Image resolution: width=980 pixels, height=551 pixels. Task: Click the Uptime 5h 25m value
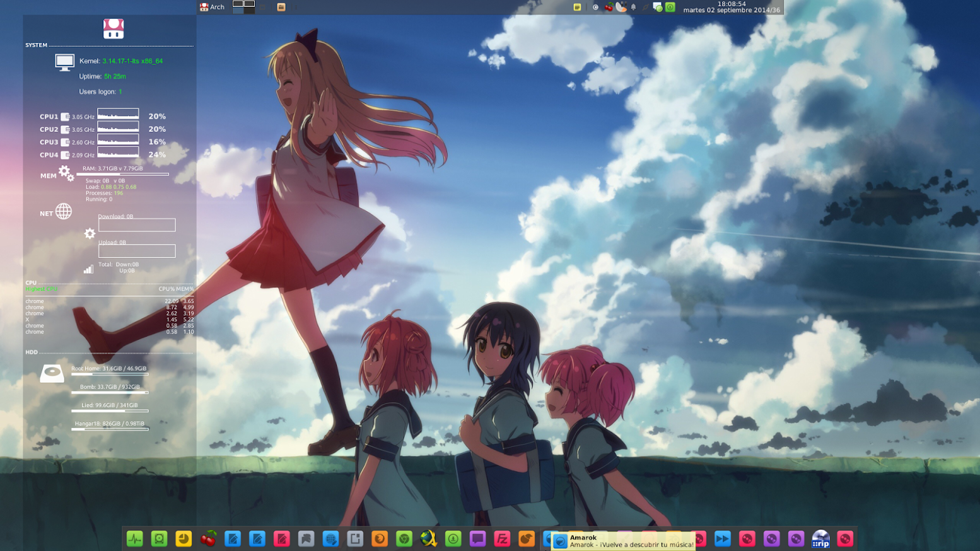[115, 76]
